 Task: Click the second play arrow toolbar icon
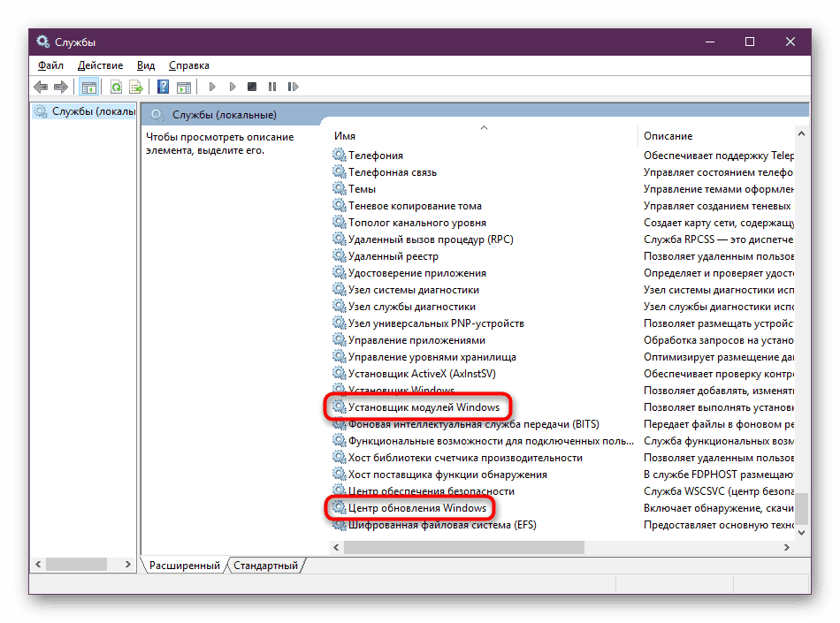tap(233, 87)
